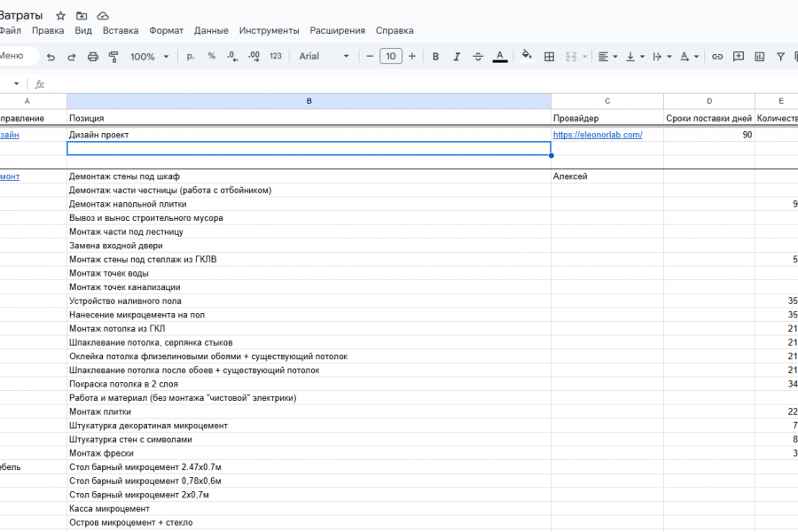Select column C header

607,101
